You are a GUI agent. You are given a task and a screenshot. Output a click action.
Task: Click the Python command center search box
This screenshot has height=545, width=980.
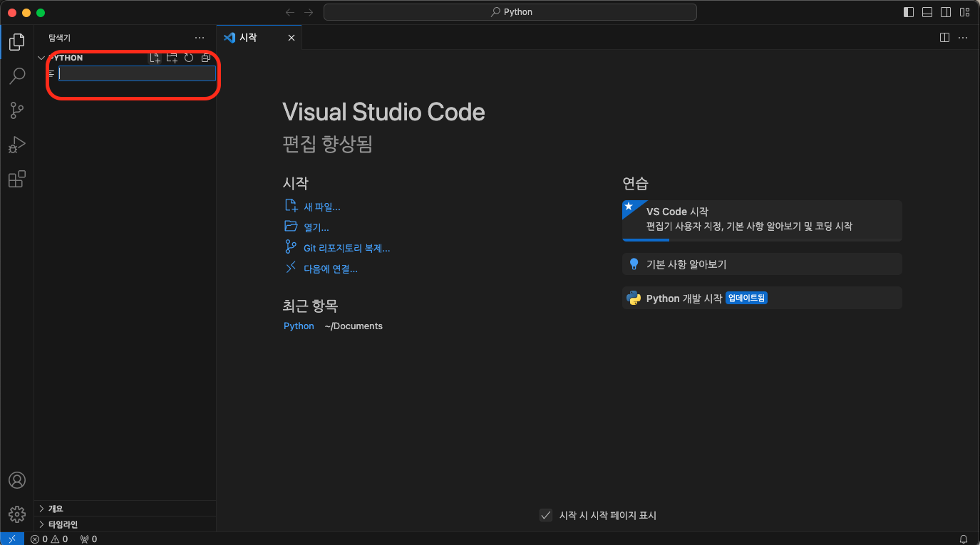click(510, 12)
